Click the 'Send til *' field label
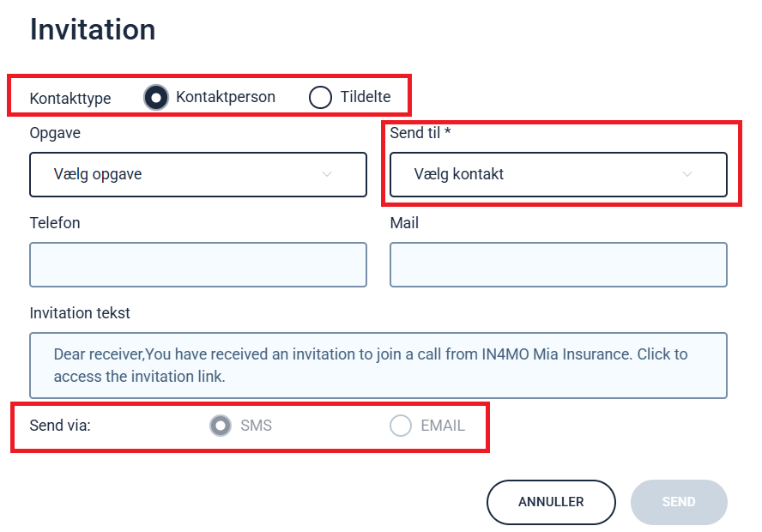Screen dimensions: 762x532 coord(420,133)
